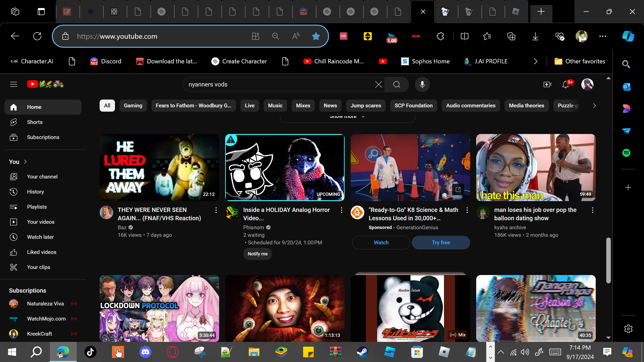
Task: Click the Watch button on sponsored ad
Action: 381,243
